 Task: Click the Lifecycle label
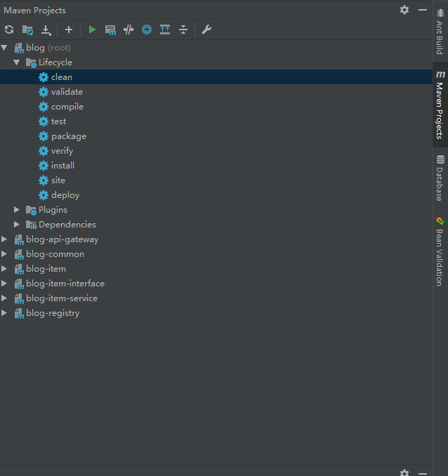[55, 62]
